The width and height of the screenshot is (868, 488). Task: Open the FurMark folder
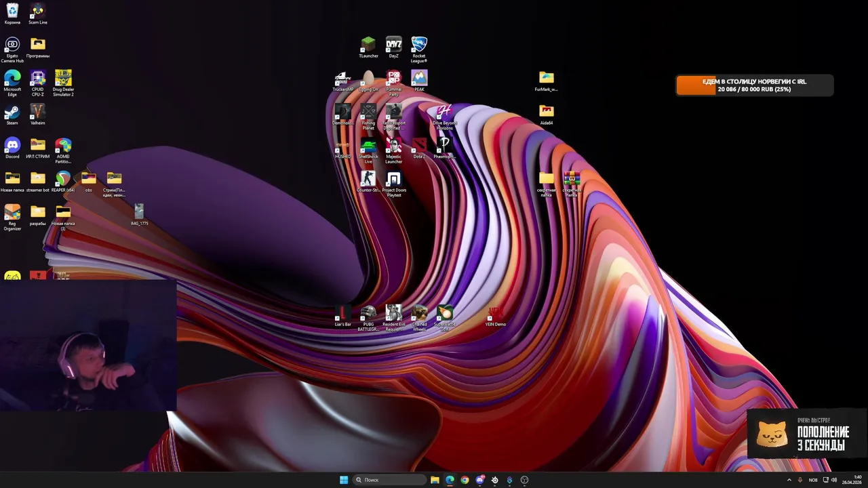[x=547, y=81]
